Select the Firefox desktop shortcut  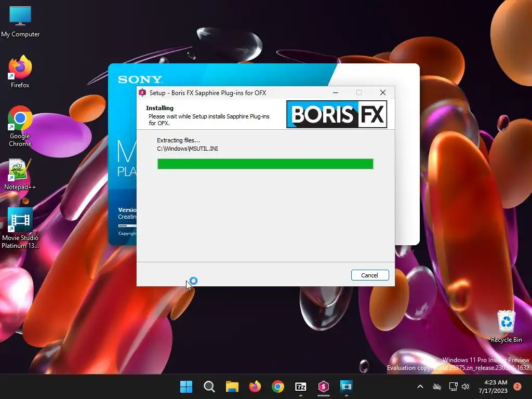click(x=20, y=72)
